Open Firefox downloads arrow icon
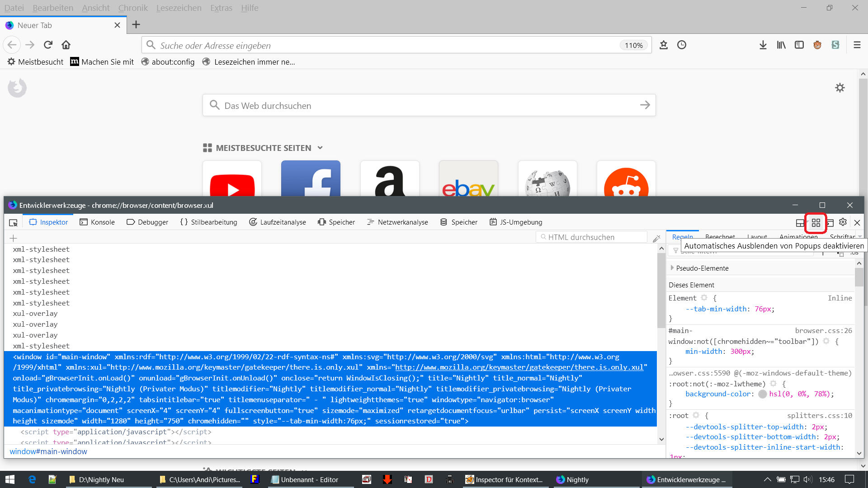Screen dimensions: 868x488 (763, 45)
